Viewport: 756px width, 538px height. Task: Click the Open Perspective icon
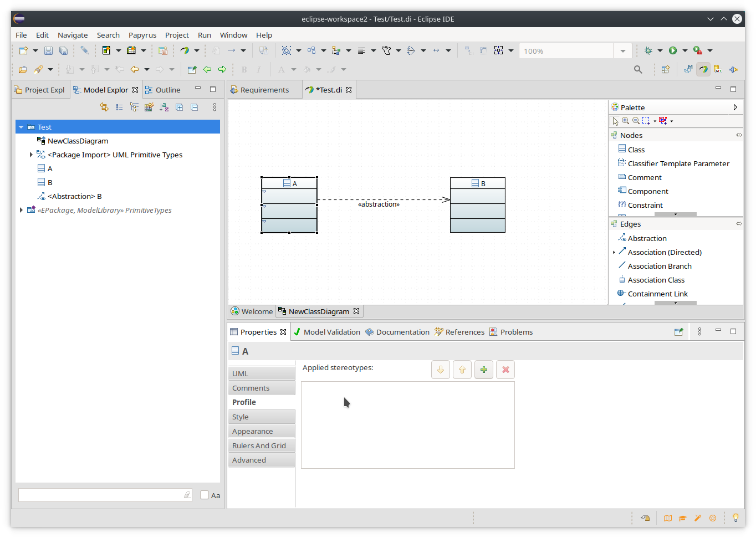[x=666, y=69]
